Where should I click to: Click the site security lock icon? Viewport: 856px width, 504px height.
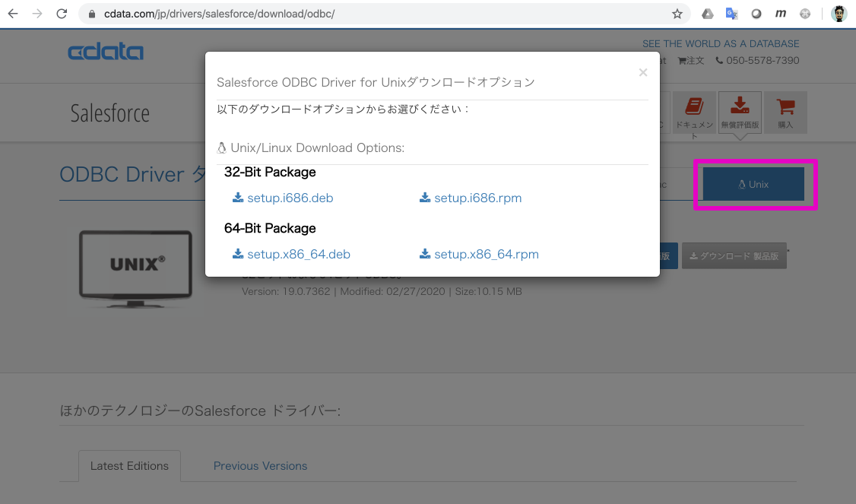click(x=92, y=14)
